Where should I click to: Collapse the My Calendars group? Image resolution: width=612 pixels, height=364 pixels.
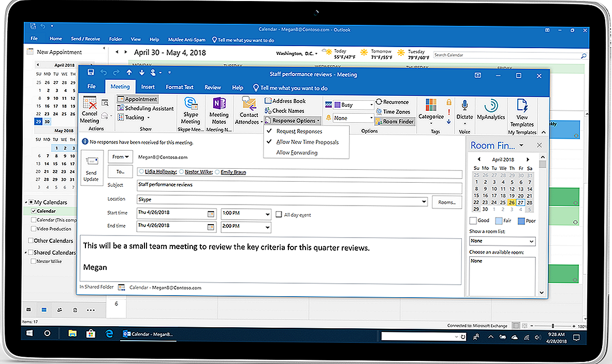[x=26, y=202]
